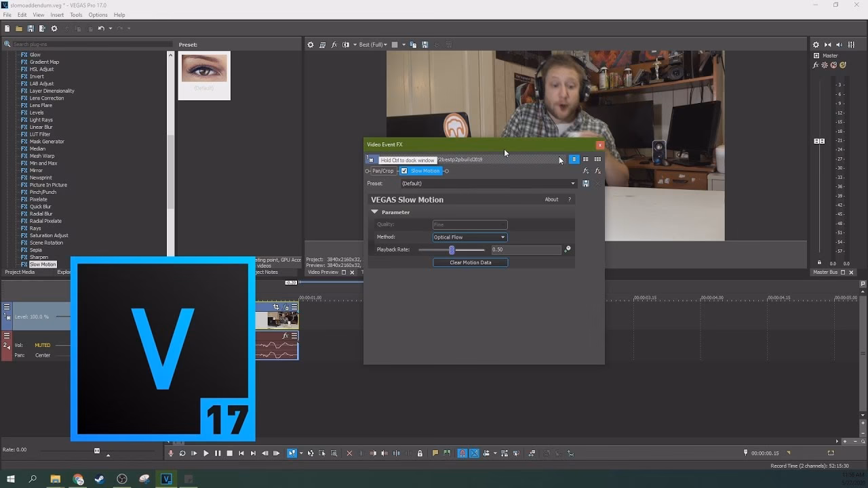Open the Options menu
This screenshot has width=868, height=488.
point(98,15)
